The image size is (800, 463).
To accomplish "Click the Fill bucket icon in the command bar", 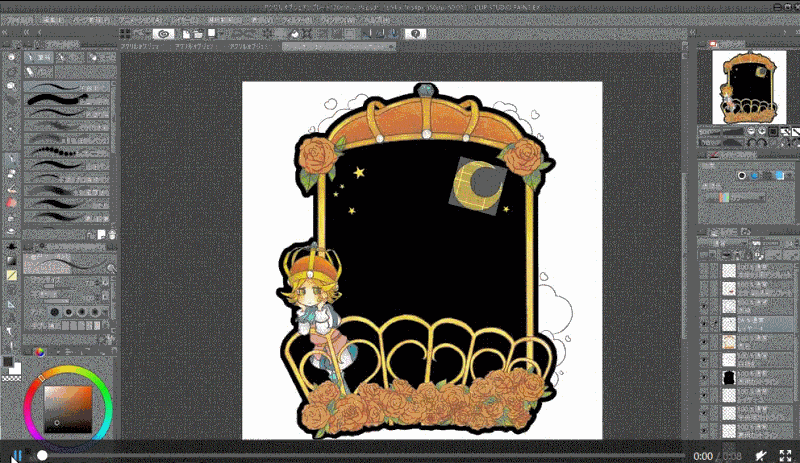I will pyautogui.click(x=295, y=34).
